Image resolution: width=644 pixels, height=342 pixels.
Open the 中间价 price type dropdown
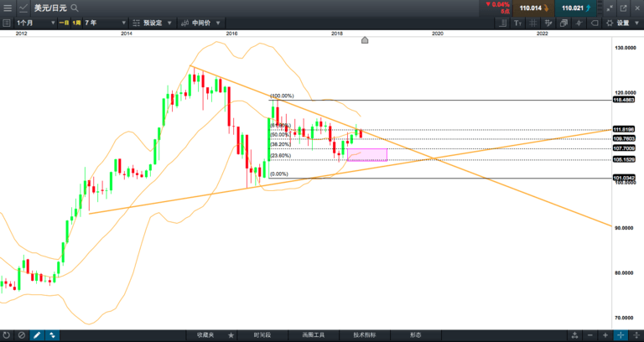201,23
